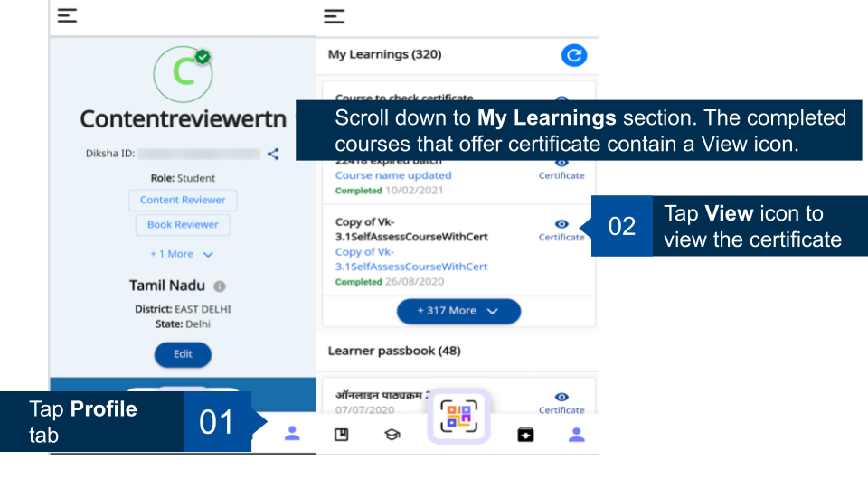Open the hamburger menu above My Learnings
The image size is (868, 488).
[335, 15]
